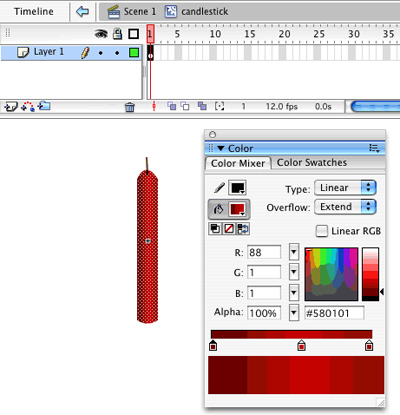This screenshot has width=400, height=415.
Task: Open the black stroke color swatch
Action: pyautogui.click(x=237, y=188)
